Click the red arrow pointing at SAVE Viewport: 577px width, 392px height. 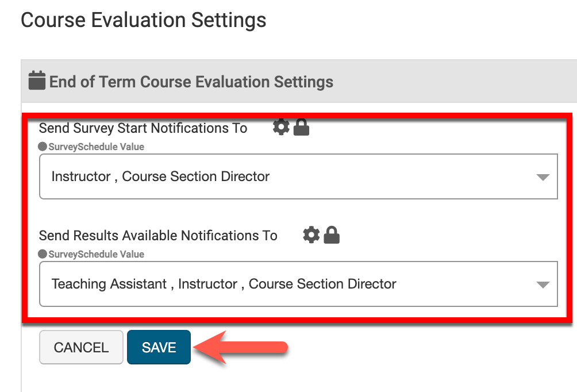pos(240,348)
